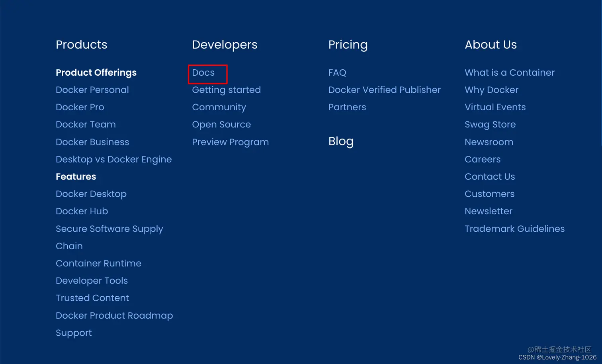Open the Support link

click(74, 333)
